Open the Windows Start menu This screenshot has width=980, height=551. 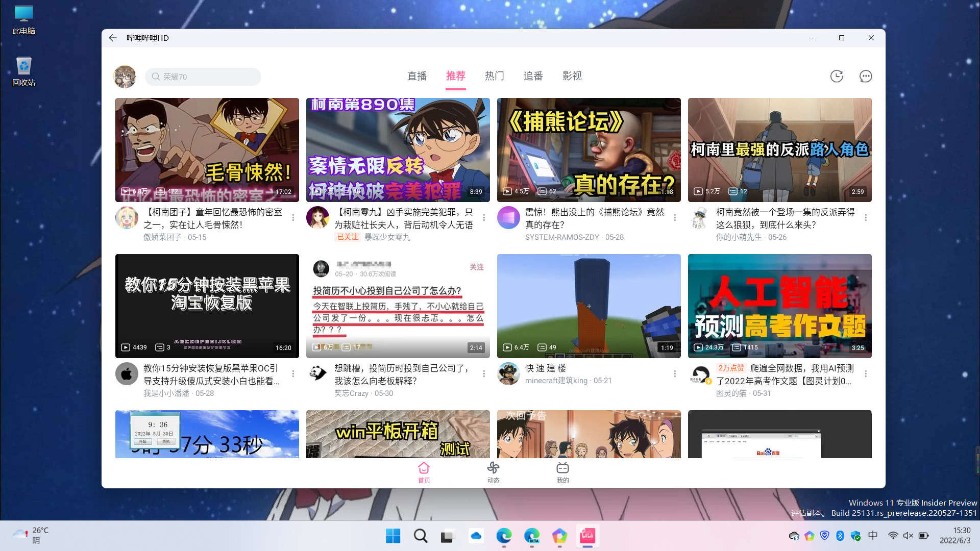pyautogui.click(x=393, y=536)
